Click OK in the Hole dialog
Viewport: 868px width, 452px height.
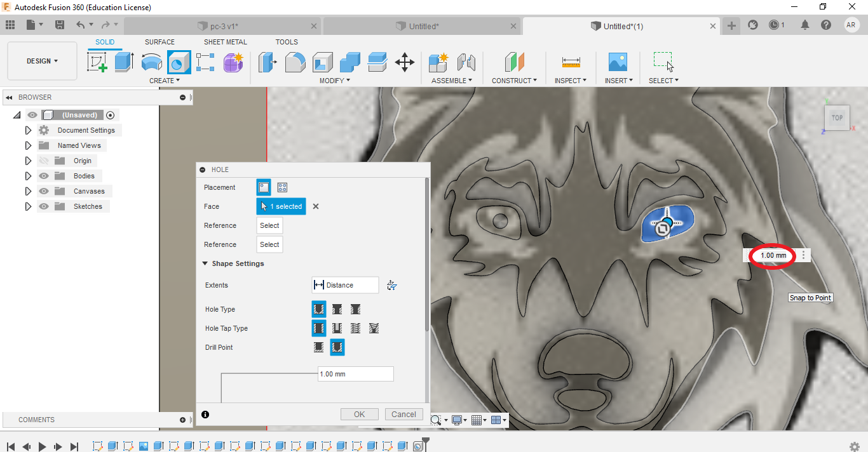[360, 414]
